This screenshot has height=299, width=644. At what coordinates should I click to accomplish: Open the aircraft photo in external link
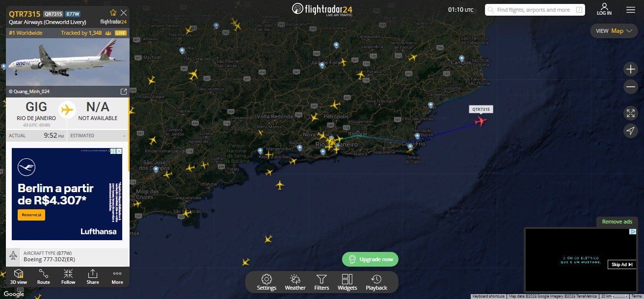tap(124, 92)
